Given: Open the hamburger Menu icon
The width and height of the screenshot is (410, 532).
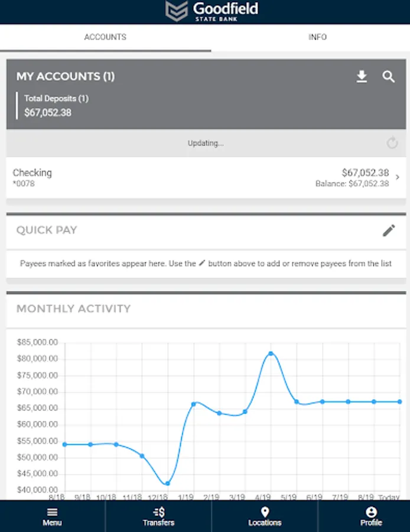Looking at the screenshot, I should (x=52, y=512).
